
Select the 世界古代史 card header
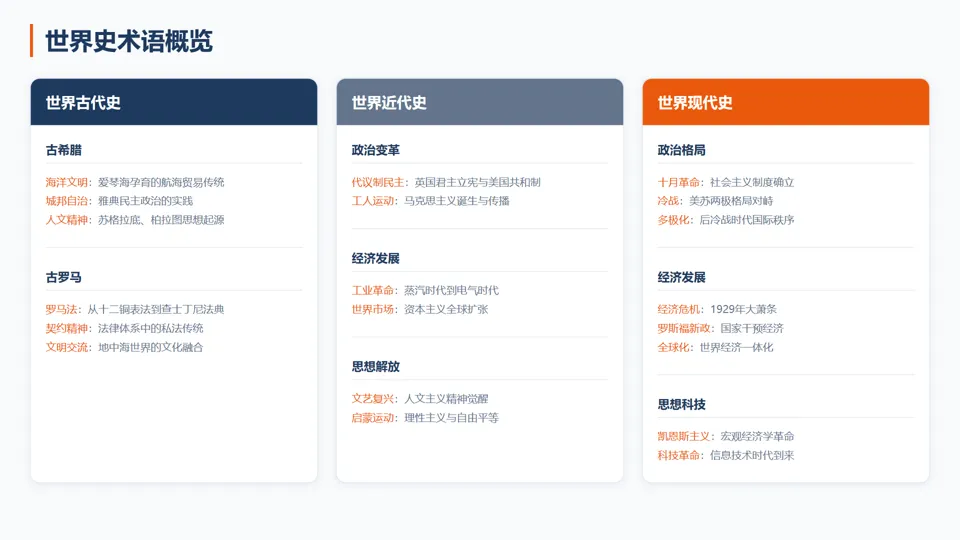tap(174, 102)
